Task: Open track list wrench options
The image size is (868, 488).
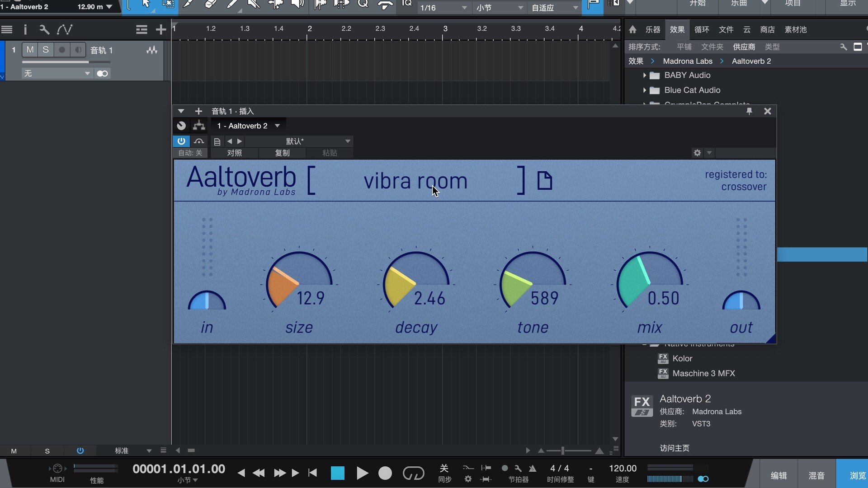Action: coord(44,30)
